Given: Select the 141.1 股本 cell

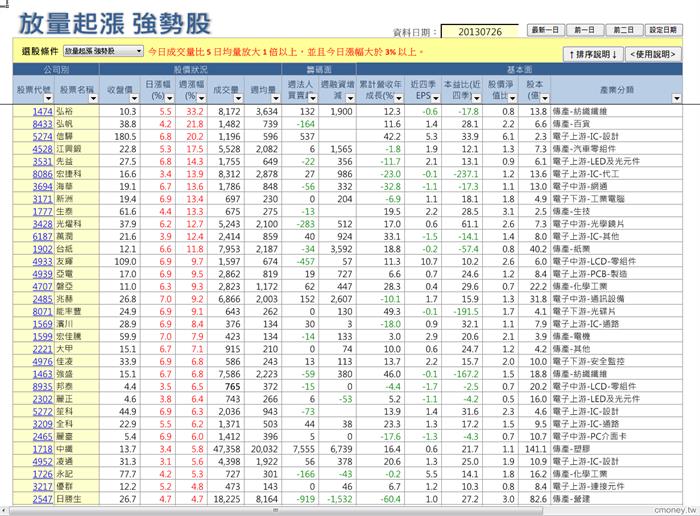Looking at the screenshot, I should 535,449.
